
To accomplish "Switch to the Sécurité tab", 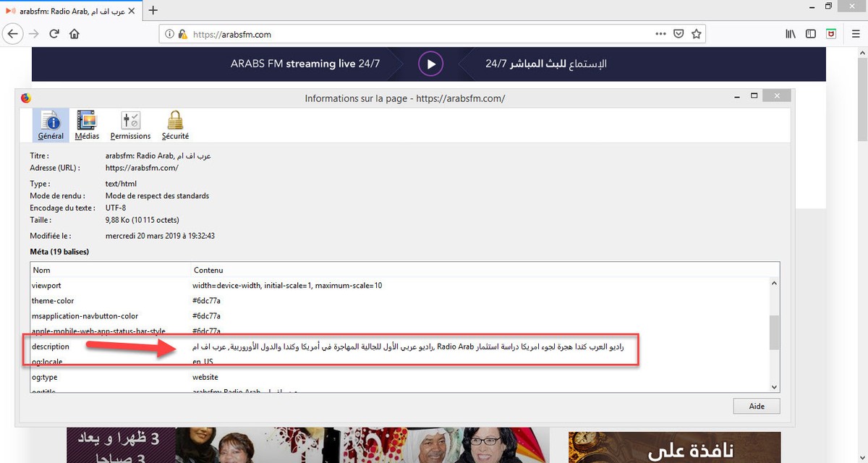I will point(175,125).
